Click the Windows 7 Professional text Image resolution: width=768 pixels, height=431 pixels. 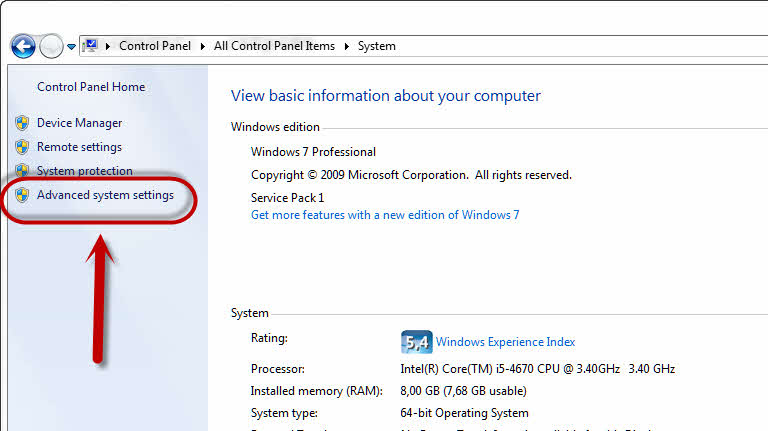313,152
